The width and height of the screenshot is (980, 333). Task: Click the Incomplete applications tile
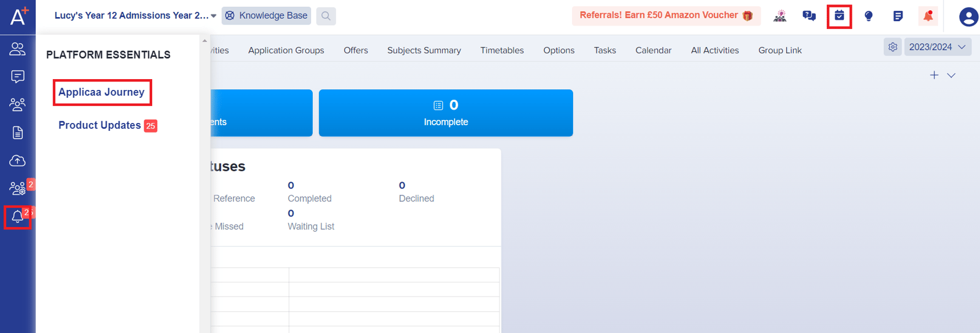coord(446,113)
